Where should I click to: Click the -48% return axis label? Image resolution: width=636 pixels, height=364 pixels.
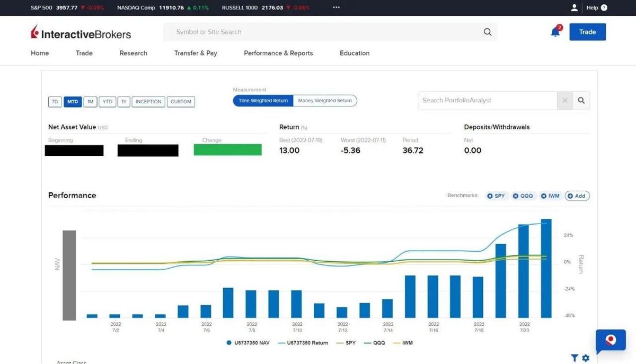(x=568, y=316)
